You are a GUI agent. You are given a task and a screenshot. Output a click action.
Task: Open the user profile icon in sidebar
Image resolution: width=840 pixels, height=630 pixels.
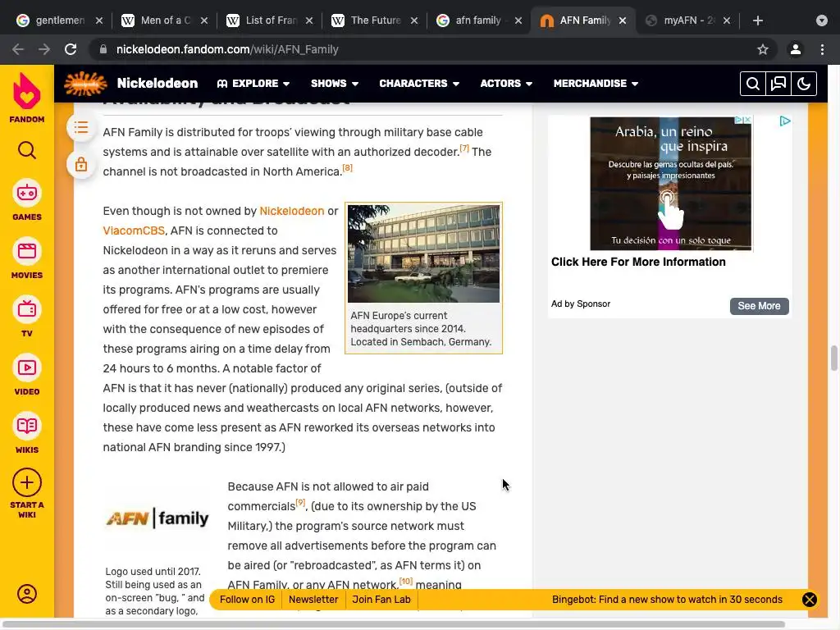coord(27,594)
